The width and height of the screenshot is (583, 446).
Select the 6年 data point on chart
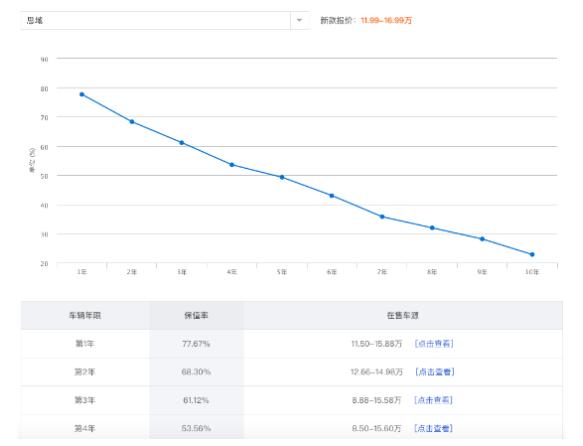tap(332, 195)
